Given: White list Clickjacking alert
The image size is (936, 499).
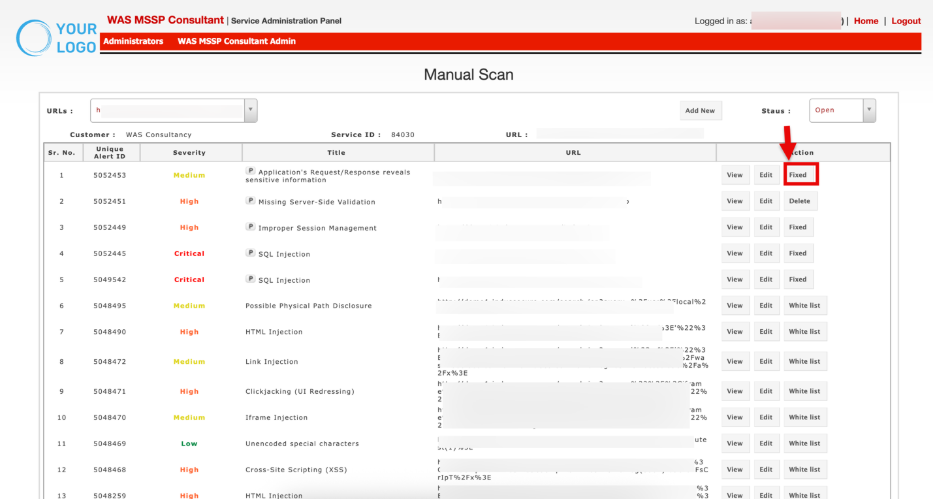Looking at the screenshot, I should 805,391.
